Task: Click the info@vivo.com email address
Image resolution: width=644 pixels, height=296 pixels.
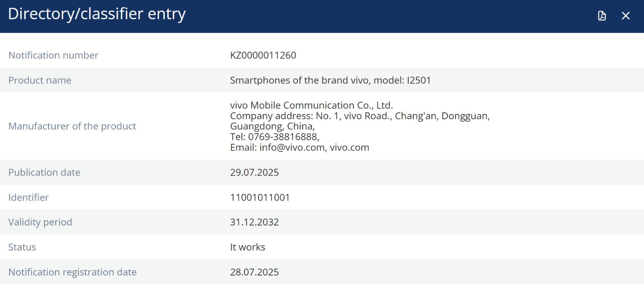Action: point(292,147)
